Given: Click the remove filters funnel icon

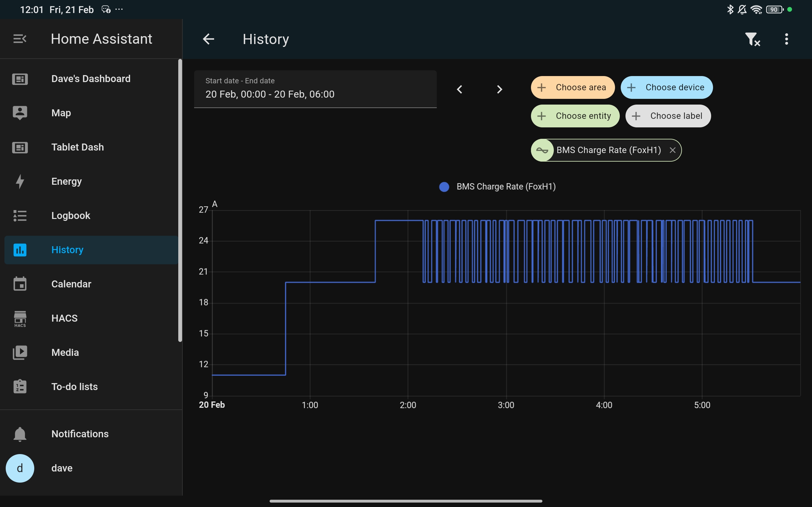Looking at the screenshot, I should tap(752, 39).
